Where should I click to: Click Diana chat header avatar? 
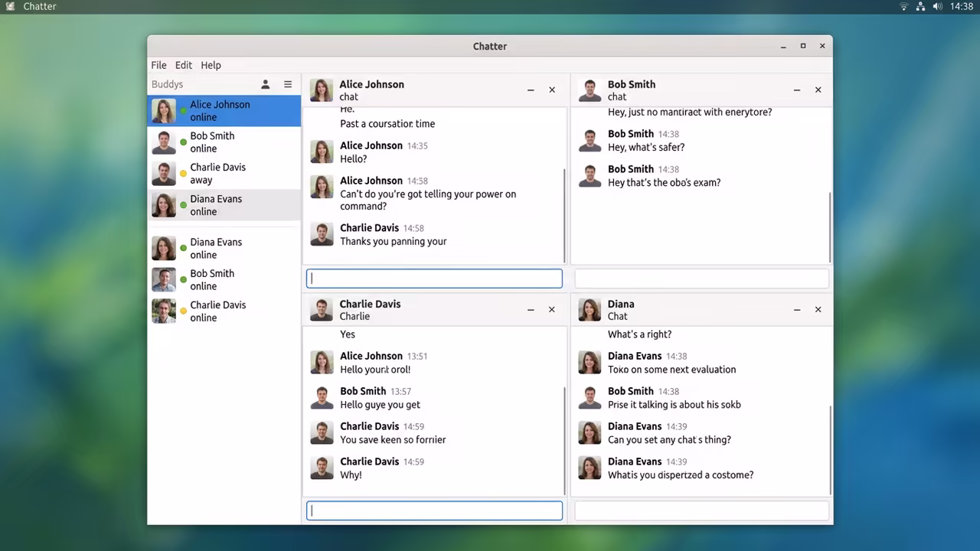(x=590, y=310)
